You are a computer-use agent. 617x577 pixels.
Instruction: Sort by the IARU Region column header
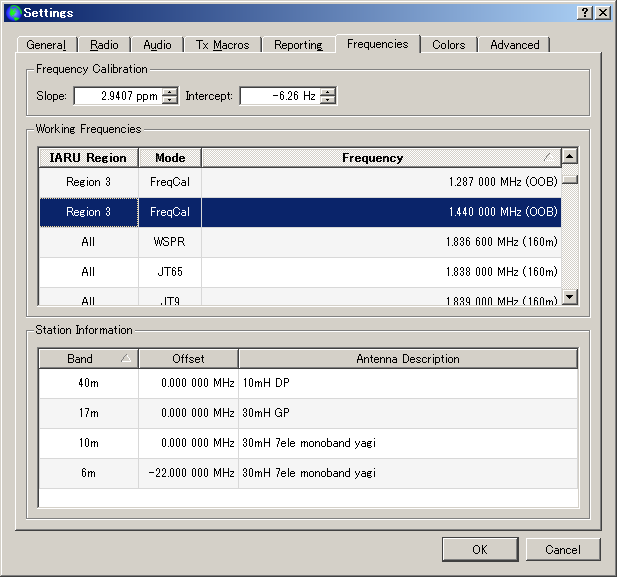click(89, 158)
